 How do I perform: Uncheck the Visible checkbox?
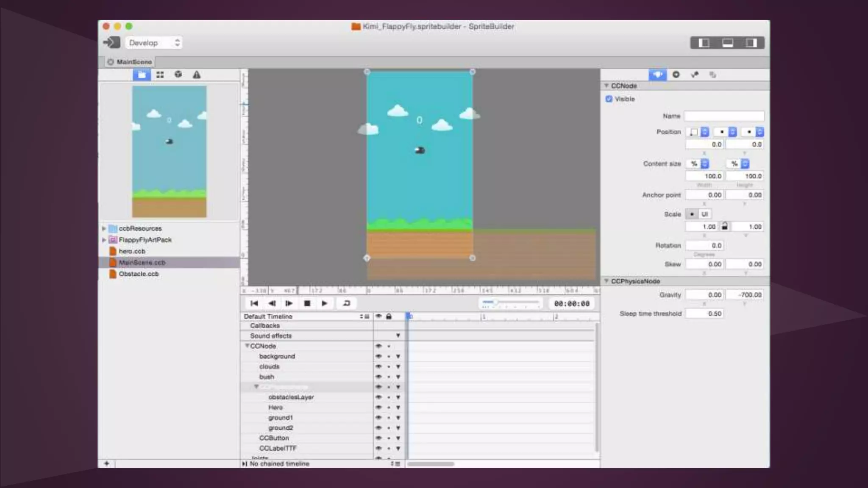tap(609, 99)
